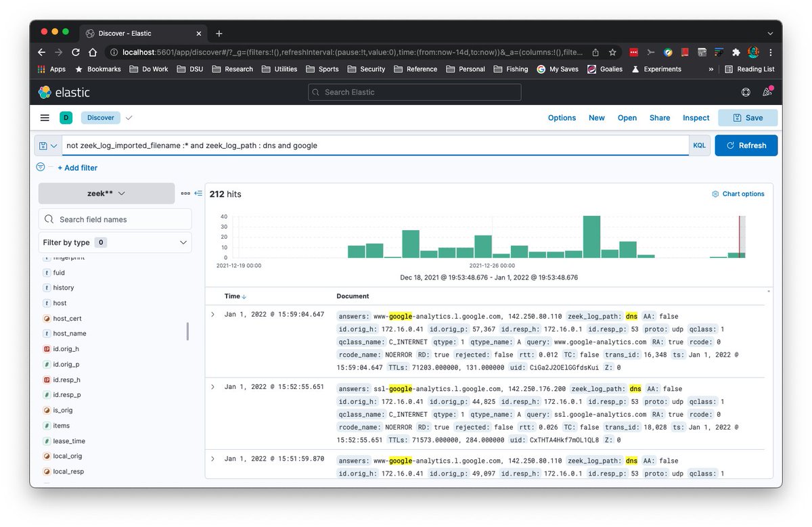This screenshot has width=812, height=527.
Task: Open Chart options above the histogram
Action: [x=738, y=193]
